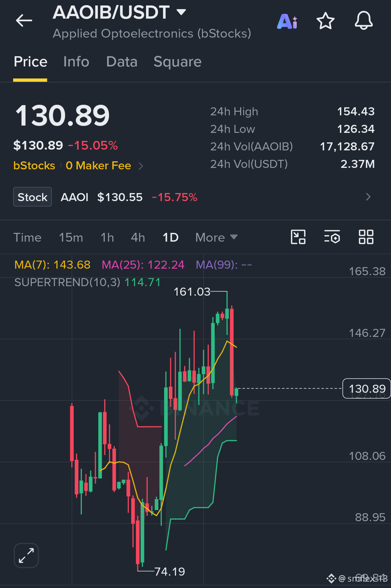391x588 pixels.
Task: Tap the large 130.89 price
Action: click(62, 116)
